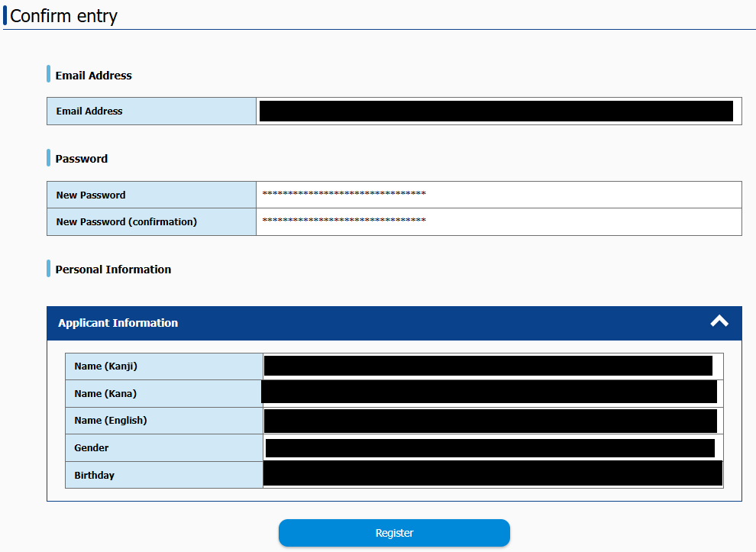
Task: Click the Confirm entry page heading
Action: pyautogui.click(x=64, y=16)
